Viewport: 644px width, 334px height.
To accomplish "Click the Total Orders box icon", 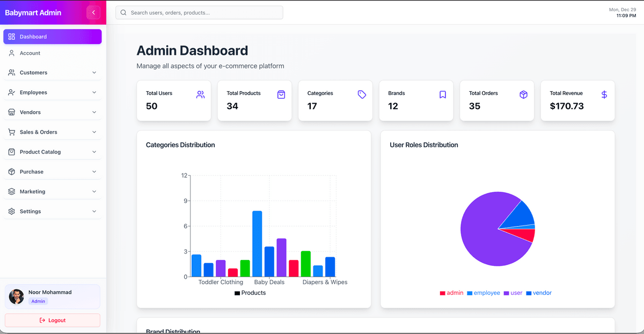I will tap(523, 95).
